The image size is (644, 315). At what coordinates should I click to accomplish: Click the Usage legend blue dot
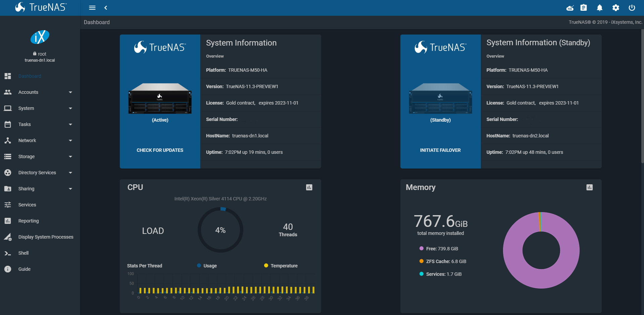click(199, 265)
